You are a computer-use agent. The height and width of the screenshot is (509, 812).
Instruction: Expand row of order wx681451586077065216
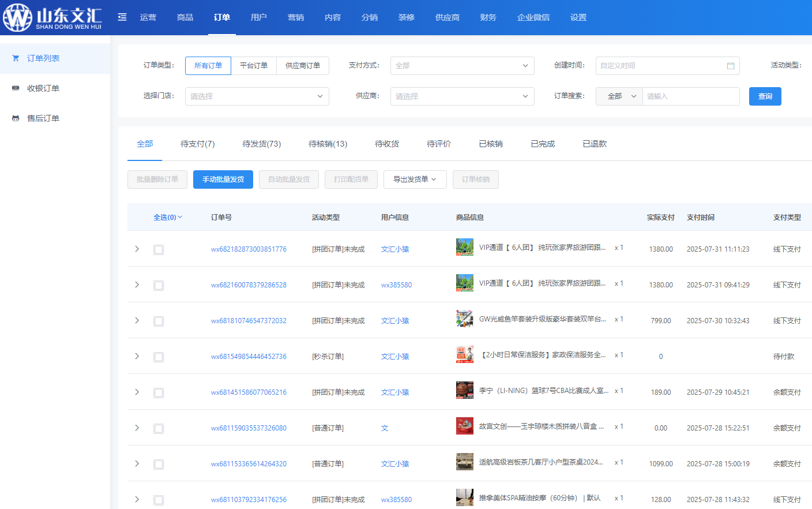(x=137, y=392)
